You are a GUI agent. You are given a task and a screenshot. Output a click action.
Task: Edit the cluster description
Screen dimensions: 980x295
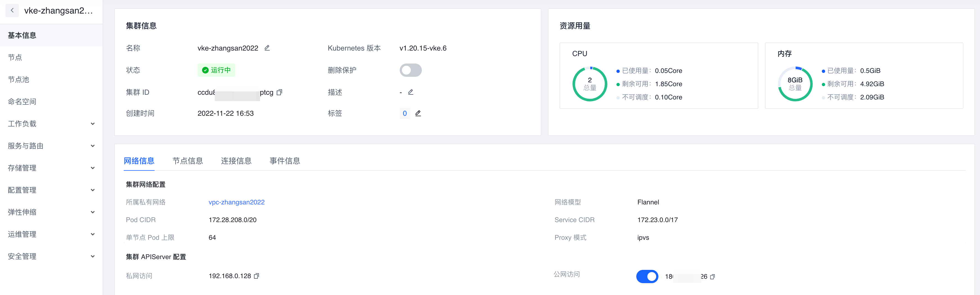(410, 92)
